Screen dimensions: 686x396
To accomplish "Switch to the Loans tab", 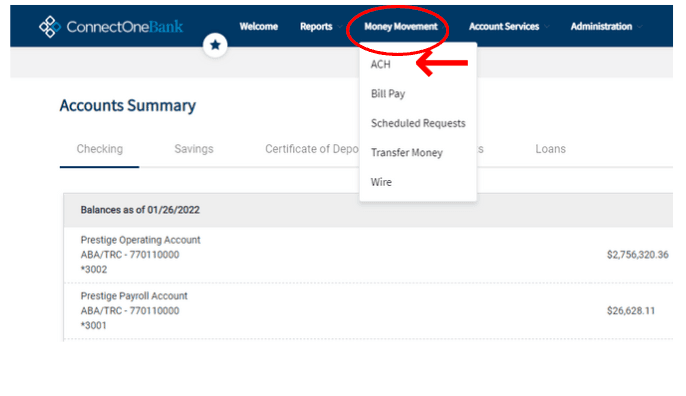I will tap(550, 149).
